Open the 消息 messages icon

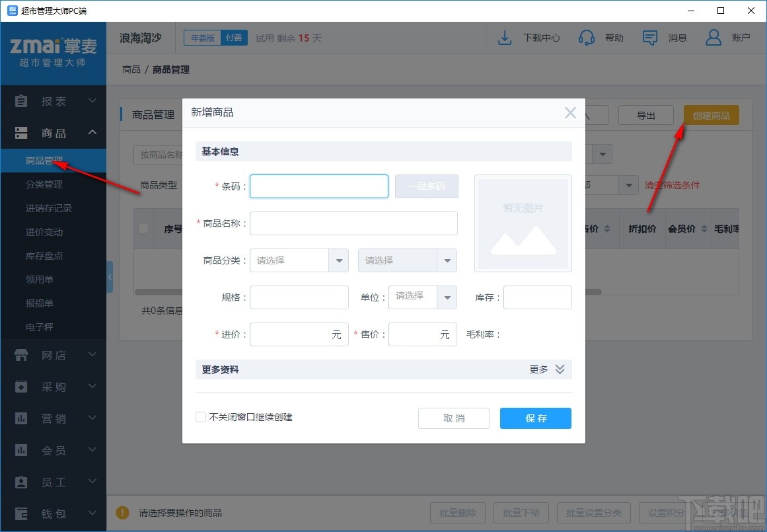coord(649,38)
